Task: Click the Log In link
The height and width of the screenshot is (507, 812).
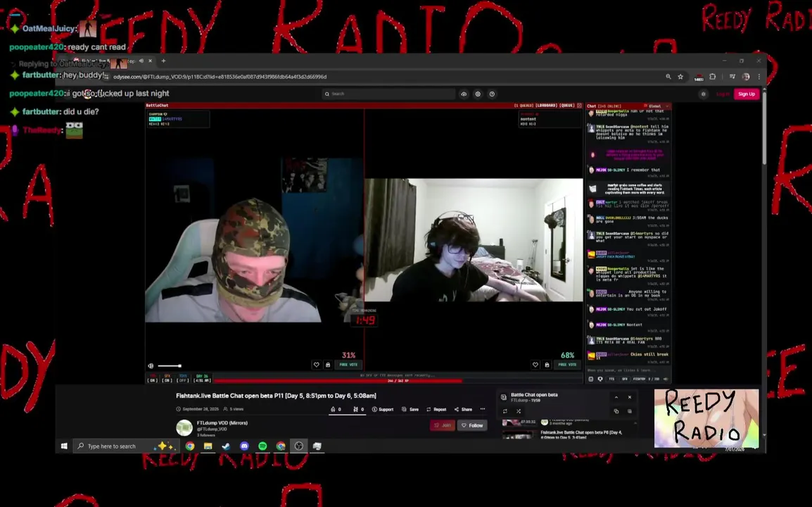Action: point(723,94)
